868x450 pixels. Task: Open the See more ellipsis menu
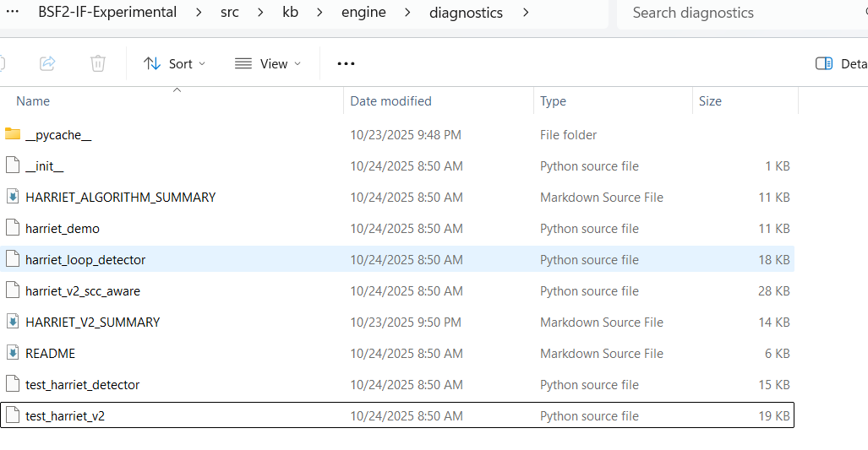click(x=346, y=63)
